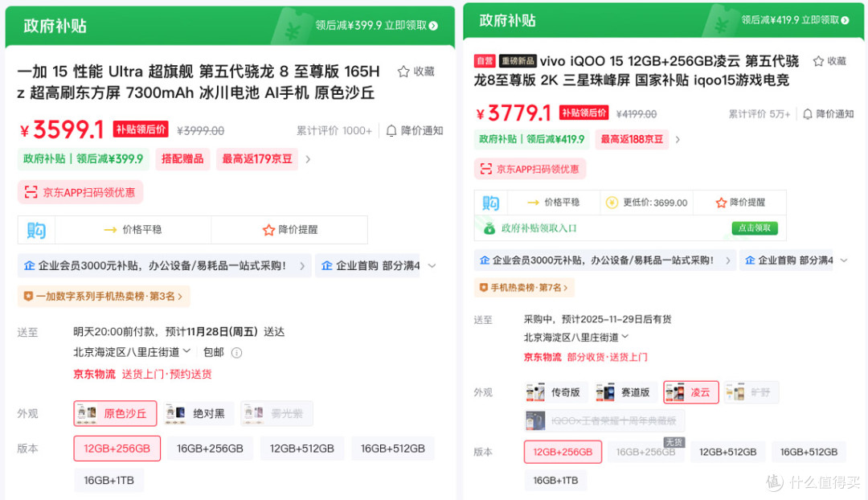Click 政府补贴 领后减¥399.9 tag

(x=83, y=159)
